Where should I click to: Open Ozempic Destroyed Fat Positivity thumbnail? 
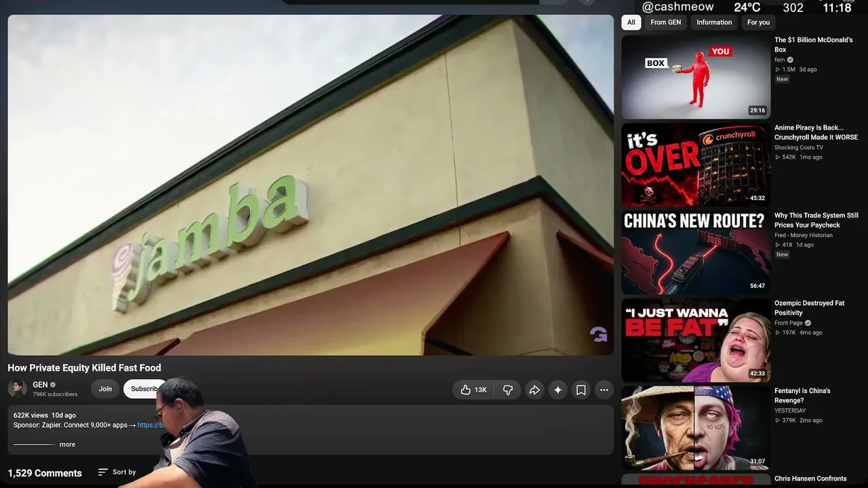click(x=696, y=340)
